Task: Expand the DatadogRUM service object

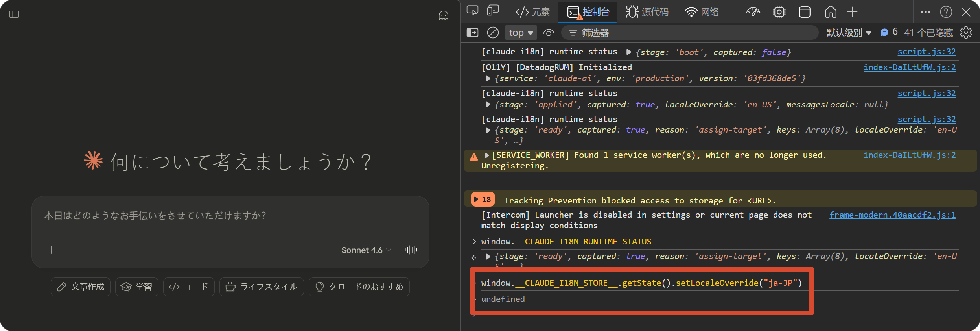Action: pos(488,78)
